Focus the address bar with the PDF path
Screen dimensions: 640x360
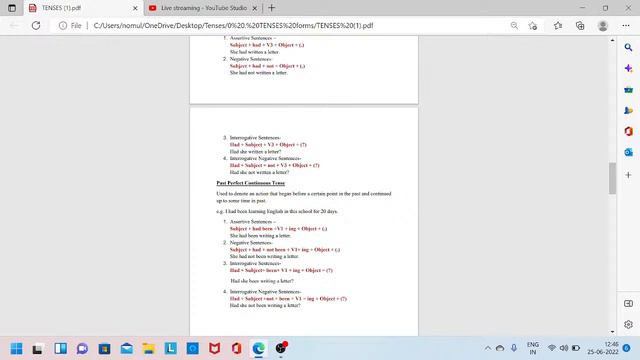point(233,25)
